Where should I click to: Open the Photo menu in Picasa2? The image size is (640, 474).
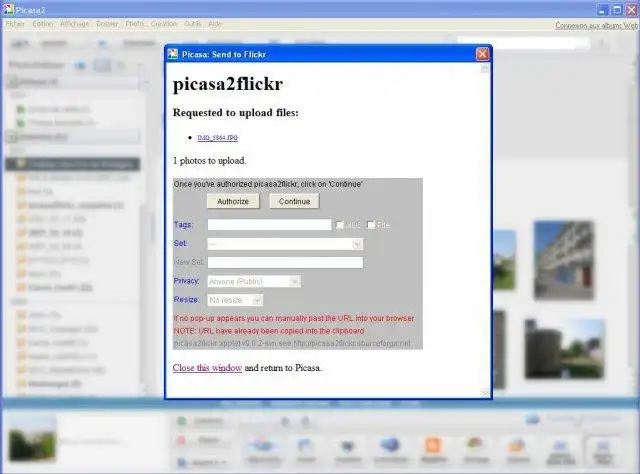pos(134,24)
